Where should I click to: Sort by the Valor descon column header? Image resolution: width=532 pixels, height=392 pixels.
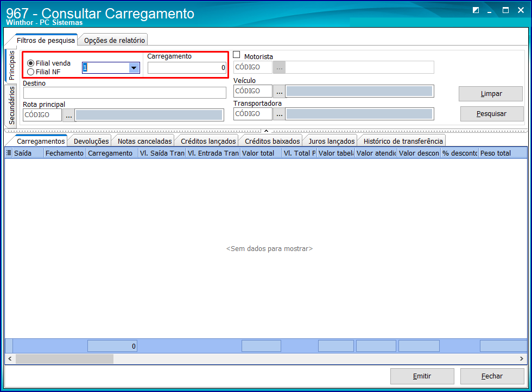[419, 153]
